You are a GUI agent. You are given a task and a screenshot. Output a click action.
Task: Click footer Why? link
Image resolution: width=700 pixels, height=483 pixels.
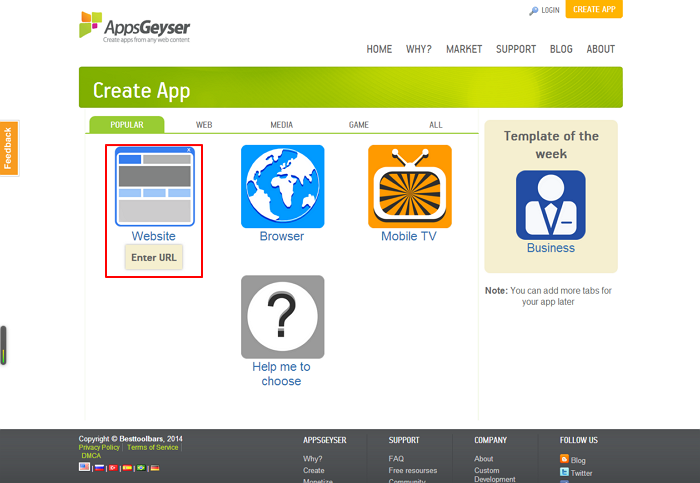tap(312, 458)
